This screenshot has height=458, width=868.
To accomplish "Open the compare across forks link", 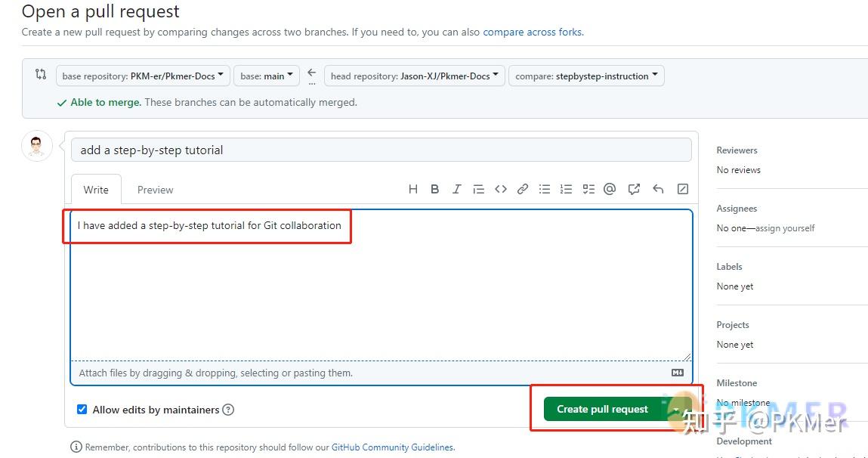I will (533, 32).
